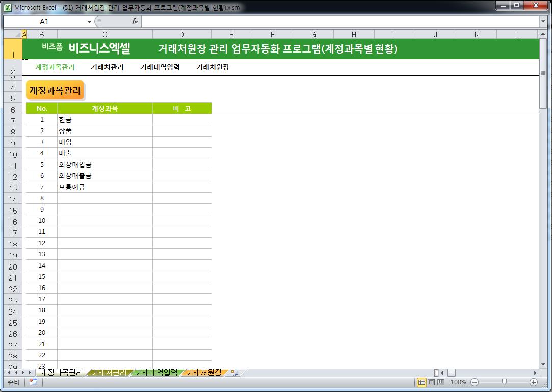Click next sheet tab navigation arrow
This screenshot has width=552, height=392.
point(23,372)
